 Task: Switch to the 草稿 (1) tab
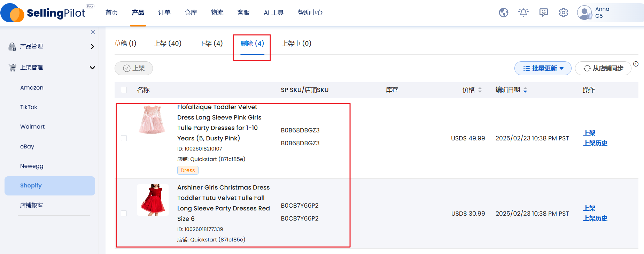[125, 44]
